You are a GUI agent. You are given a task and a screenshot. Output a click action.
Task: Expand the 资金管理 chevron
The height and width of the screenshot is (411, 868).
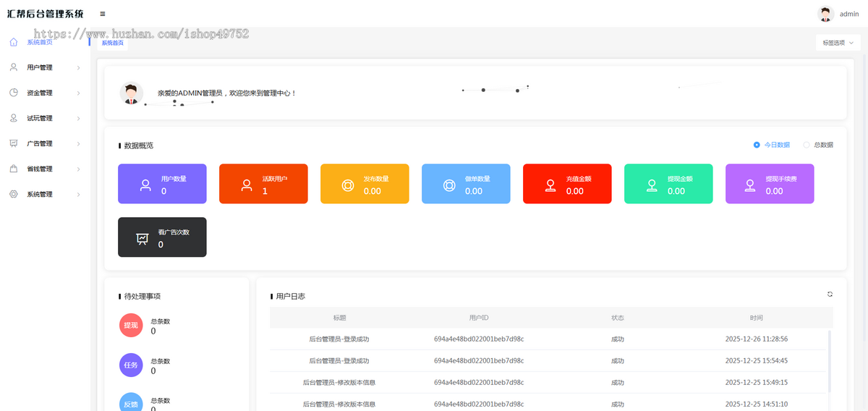pyautogui.click(x=78, y=93)
